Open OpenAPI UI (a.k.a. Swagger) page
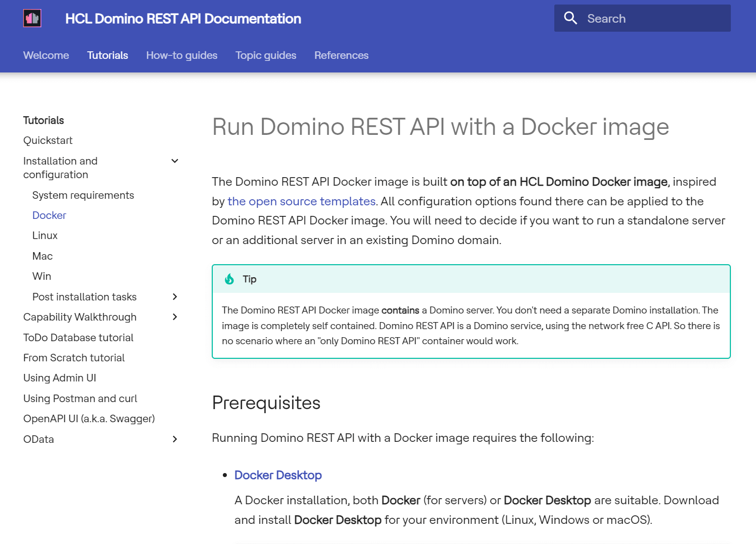Screen dimensions: 756x544 [89, 419]
